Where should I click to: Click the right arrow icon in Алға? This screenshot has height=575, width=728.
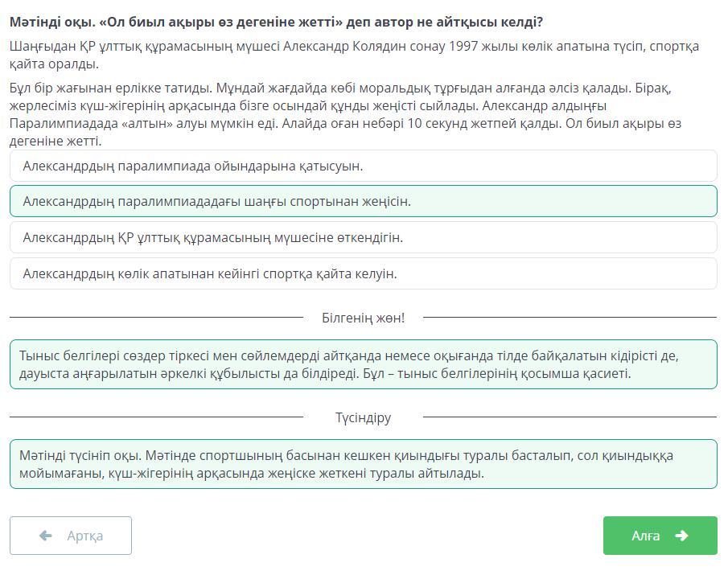[681, 536]
